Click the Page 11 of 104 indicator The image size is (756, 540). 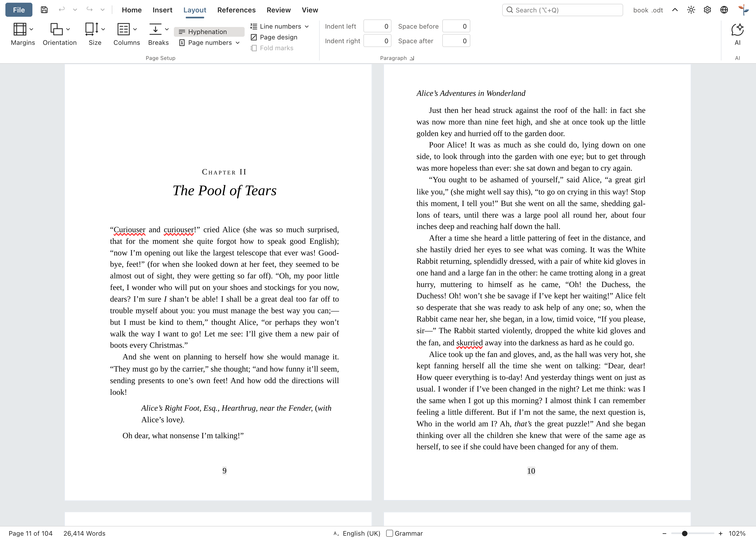[31, 533]
